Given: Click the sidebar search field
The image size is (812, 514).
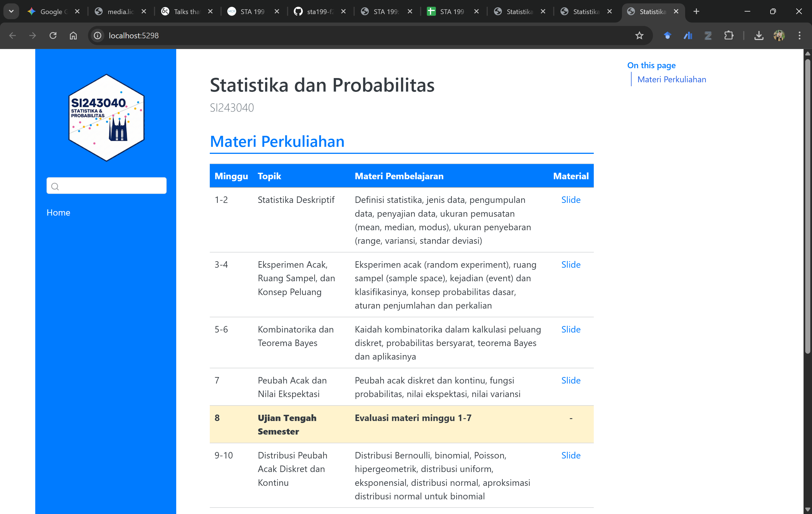Looking at the screenshot, I should point(106,185).
